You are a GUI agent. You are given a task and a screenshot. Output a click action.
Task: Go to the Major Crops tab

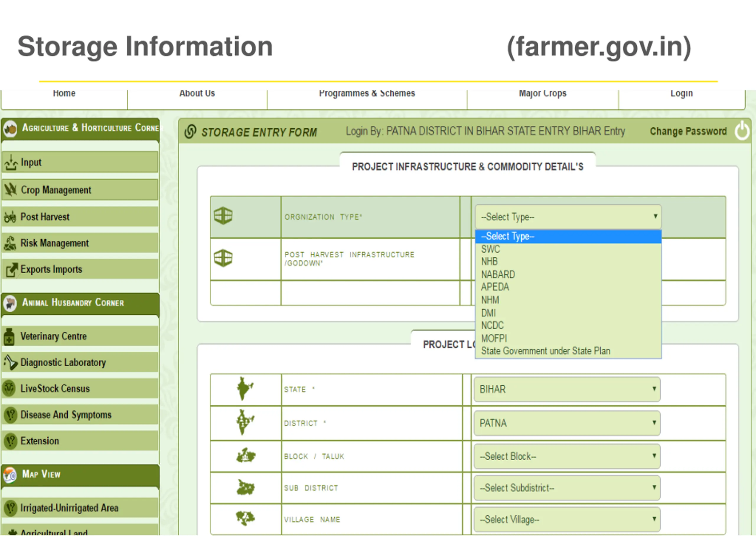coord(542,94)
